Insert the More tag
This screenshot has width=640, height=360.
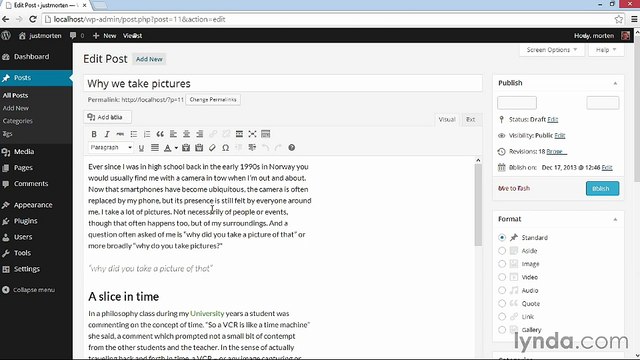(x=239, y=134)
